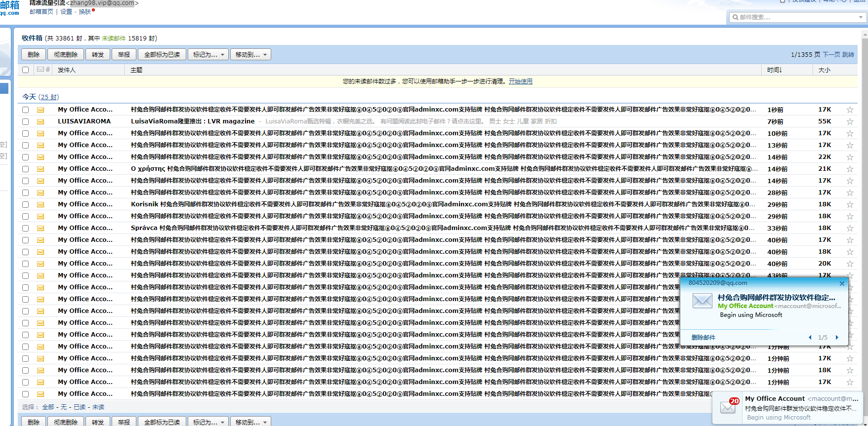Click the large envelope icon in notification popup
Viewport: 868px width, 426px height.
click(x=702, y=301)
